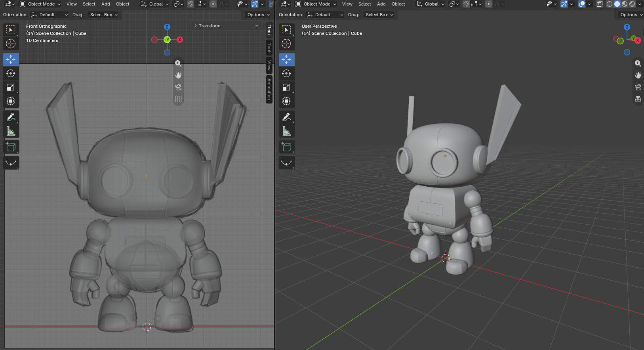Click the pan hand icon in right viewport
644x350 pixels.
(638, 75)
